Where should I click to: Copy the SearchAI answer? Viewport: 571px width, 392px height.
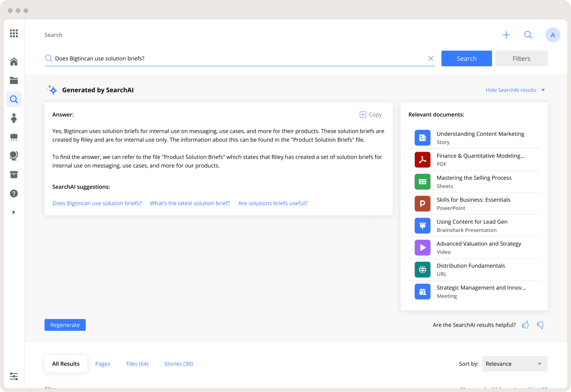[371, 114]
